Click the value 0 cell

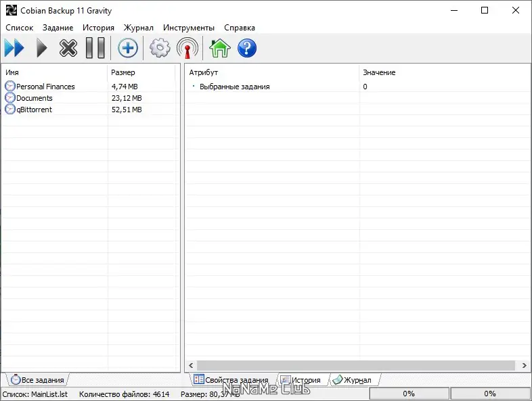click(x=365, y=87)
